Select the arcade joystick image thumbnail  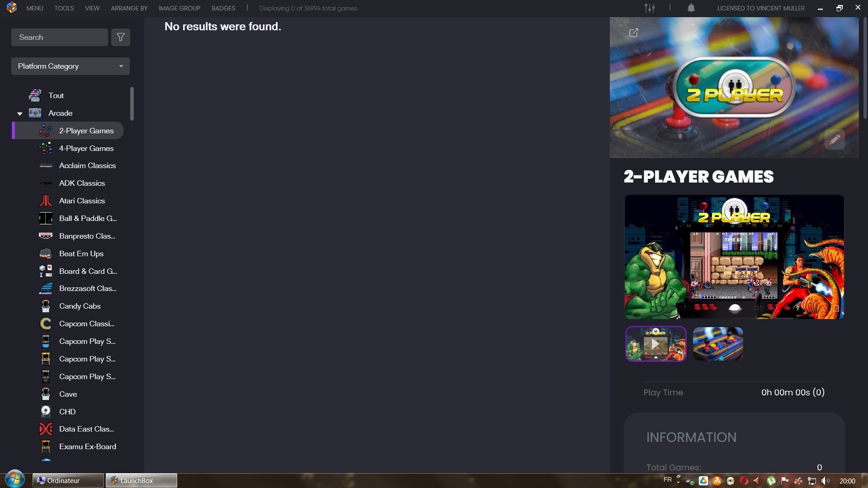coord(718,344)
